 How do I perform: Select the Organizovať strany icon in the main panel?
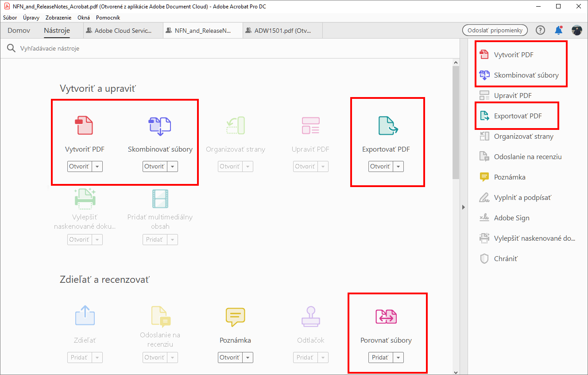(x=235, y=125)
